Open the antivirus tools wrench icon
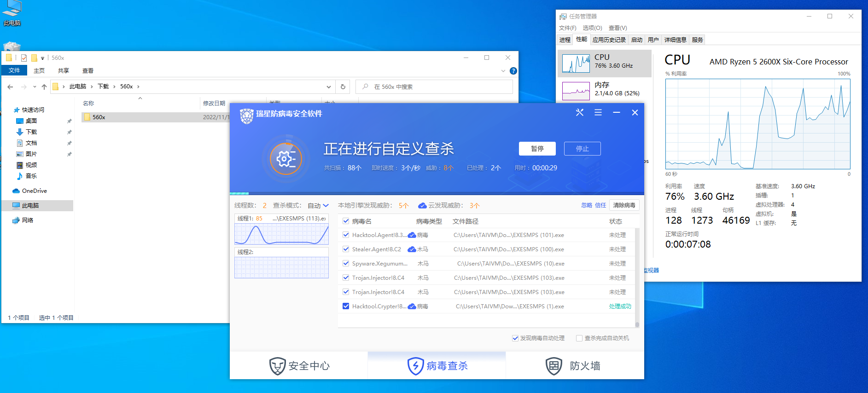 pos(580,112)
